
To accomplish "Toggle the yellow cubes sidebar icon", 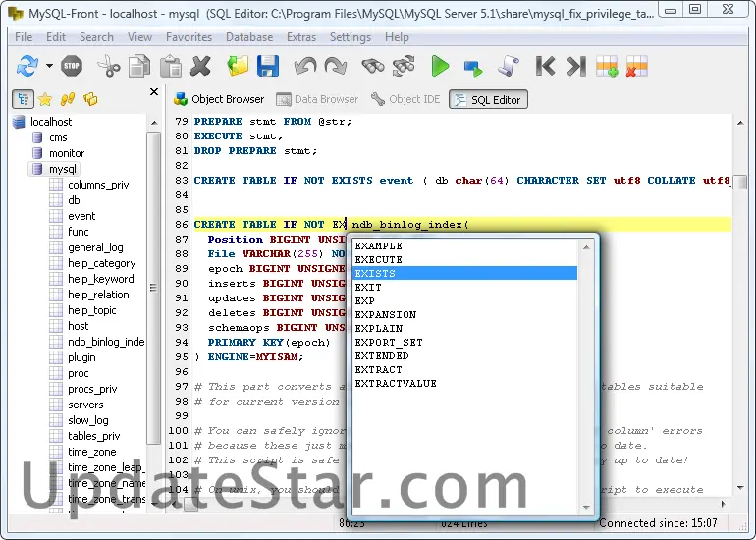I will (x=90, y=99).
